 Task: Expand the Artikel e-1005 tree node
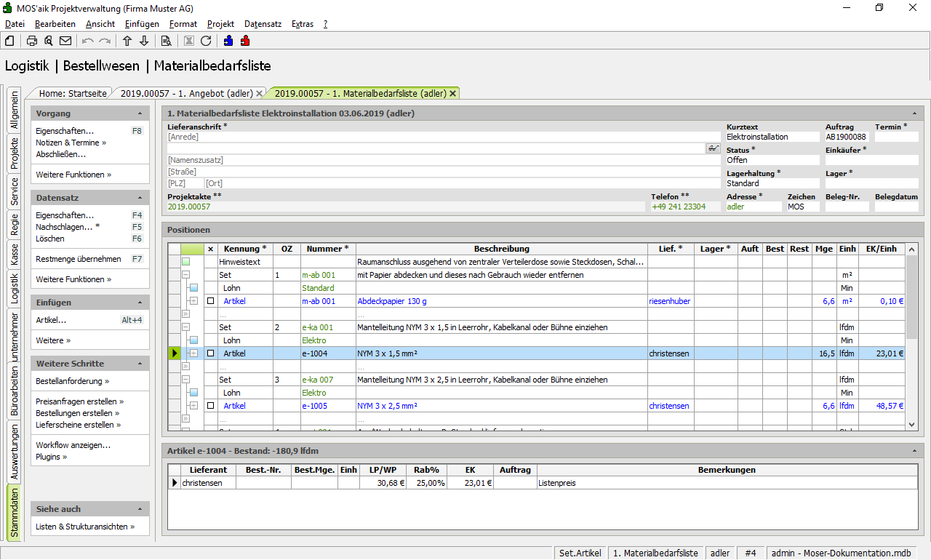tap(193, 406)
